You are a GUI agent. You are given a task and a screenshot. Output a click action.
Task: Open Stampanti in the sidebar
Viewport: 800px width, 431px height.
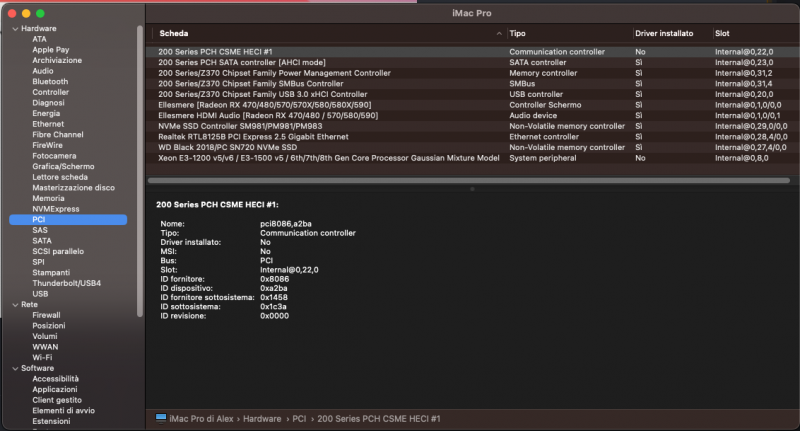tap(51, 272)
